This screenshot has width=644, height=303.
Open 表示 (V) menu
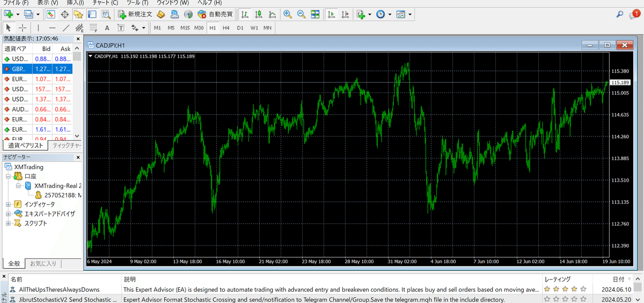pyautogui.click(x=48, y=3)
